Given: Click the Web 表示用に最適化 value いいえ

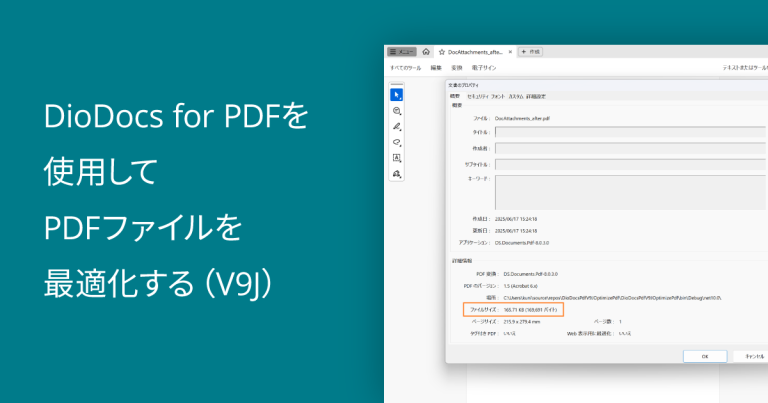Looking at the screenshot, I should [624, 333].
